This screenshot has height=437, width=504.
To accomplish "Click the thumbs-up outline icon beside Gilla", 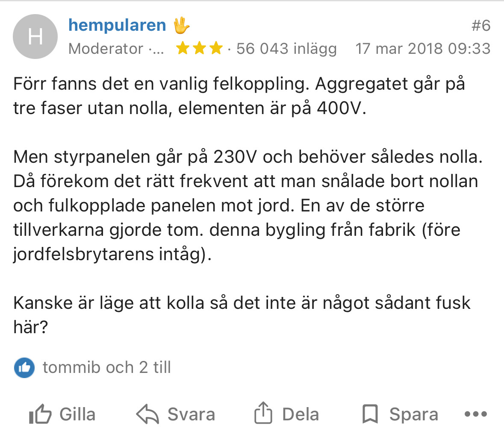I will 40,414.
